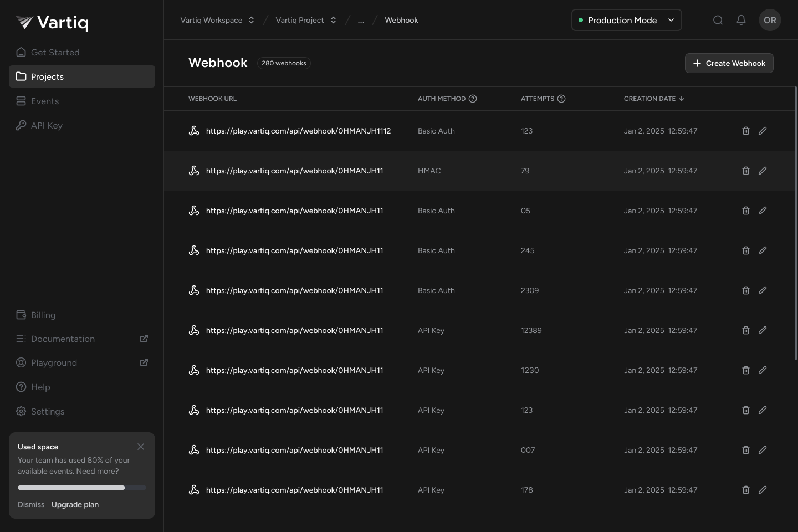Open API Key page
798x532 pixels.
[x=82, y=125]
